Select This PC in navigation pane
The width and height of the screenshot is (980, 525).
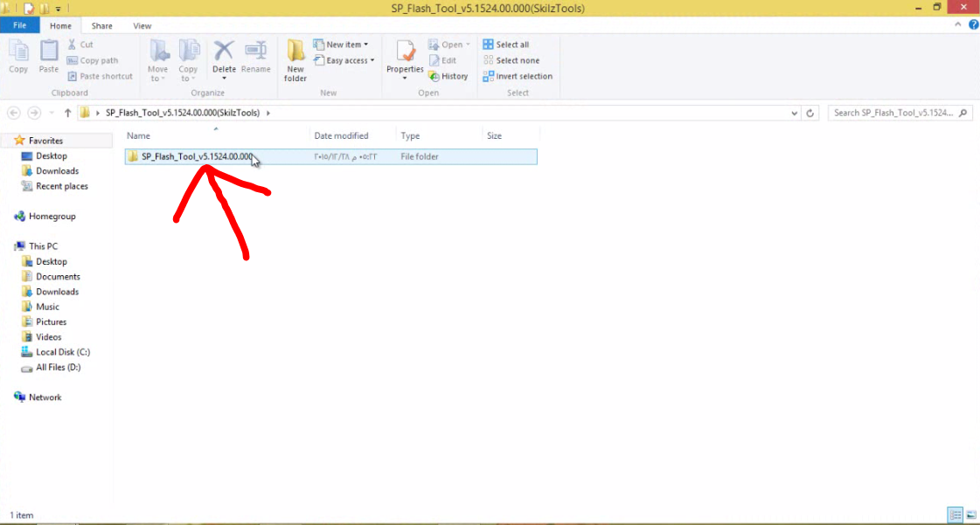pyautogui.click(x=43, y=246)
